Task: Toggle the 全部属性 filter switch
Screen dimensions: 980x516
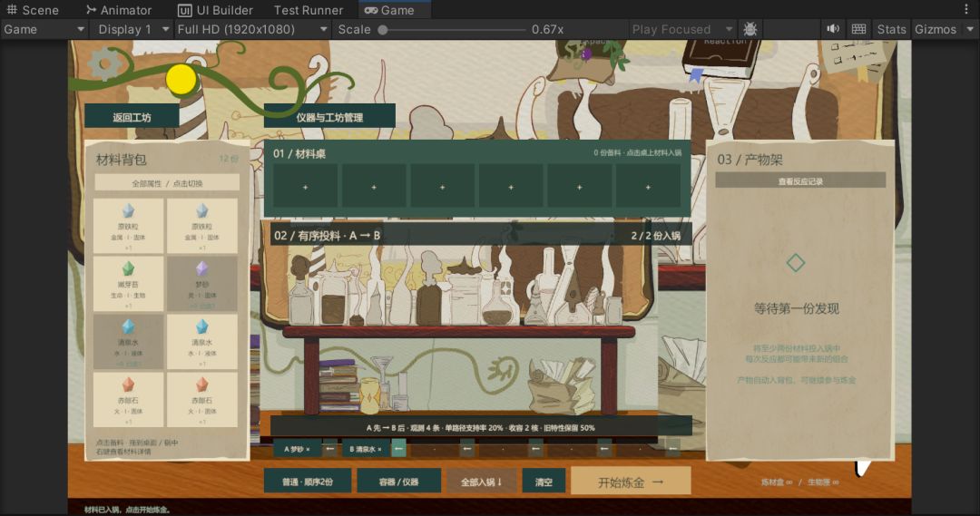Action: (167, 183)
